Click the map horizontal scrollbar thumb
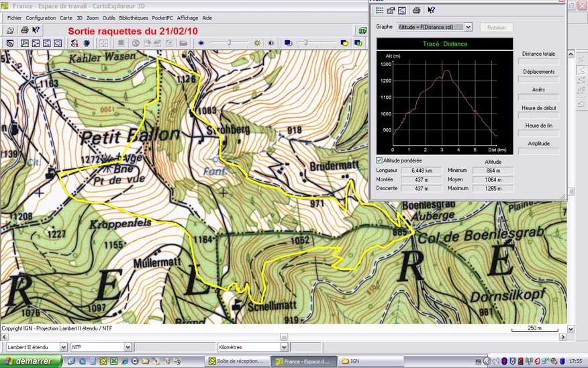This screenshot has height=368, width=588. point(284,337)
